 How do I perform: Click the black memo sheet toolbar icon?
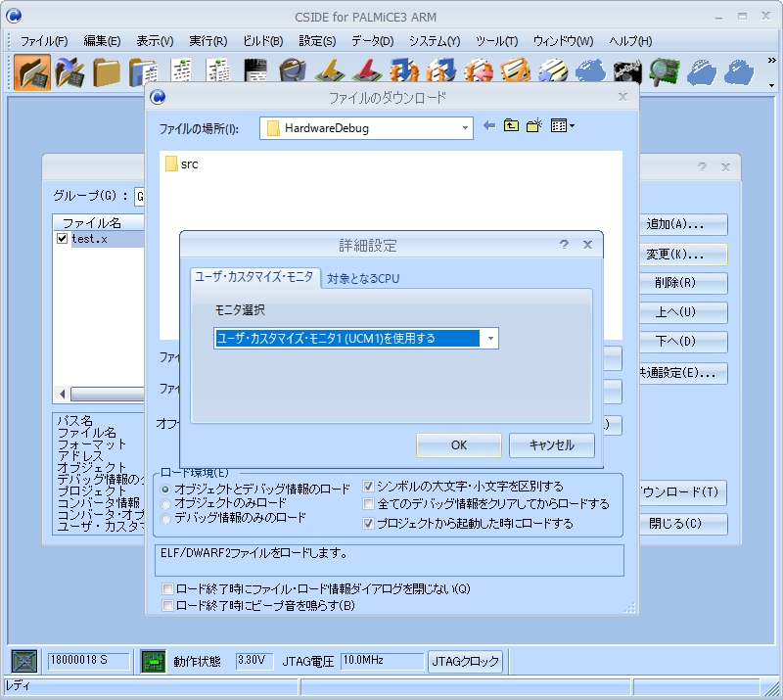[x=255, y=70]
